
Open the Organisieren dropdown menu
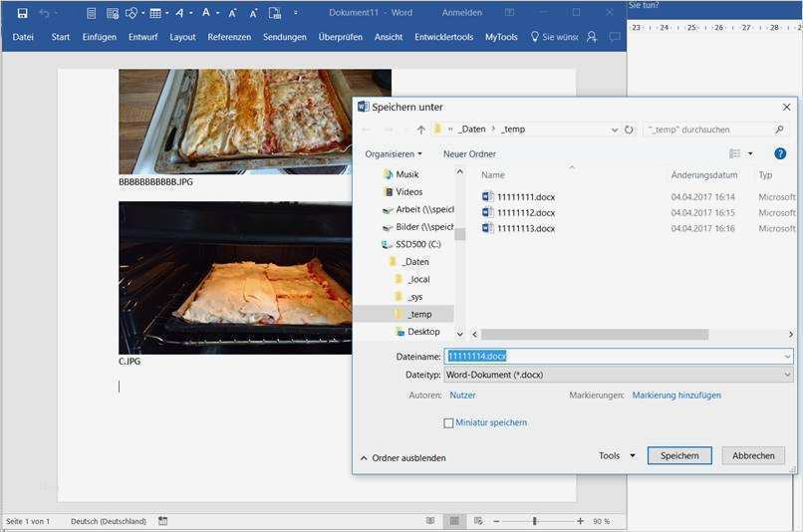tap(394, 153)
